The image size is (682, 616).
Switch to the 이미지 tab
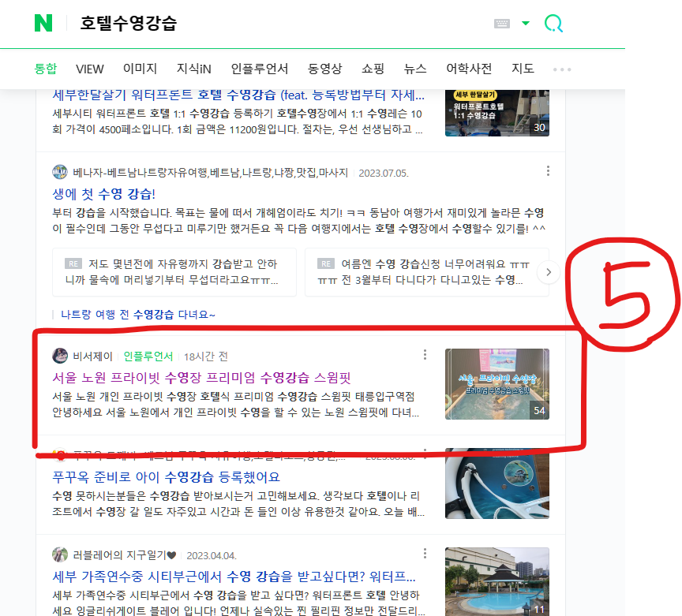140,69
